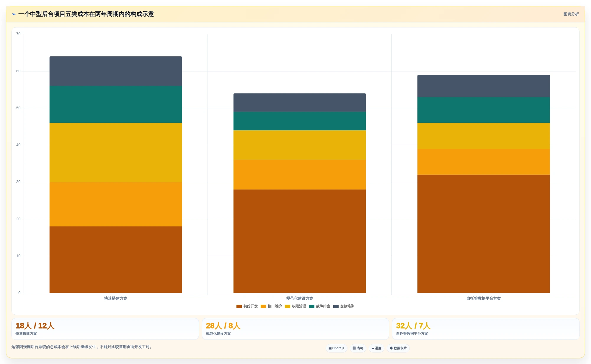Click the dark slate 交接培训 segment of 快速搭建方案 bar
The height and width of the screenshot is (364, 591).
[116, 71]
